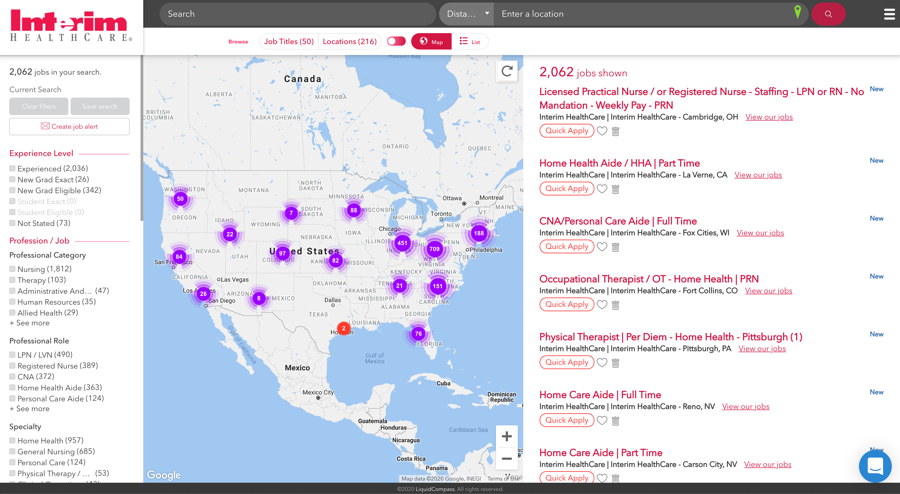Screen dimensions: 900x494
Task: Check the New Grad Exact (26) filter
Action: 12,180
